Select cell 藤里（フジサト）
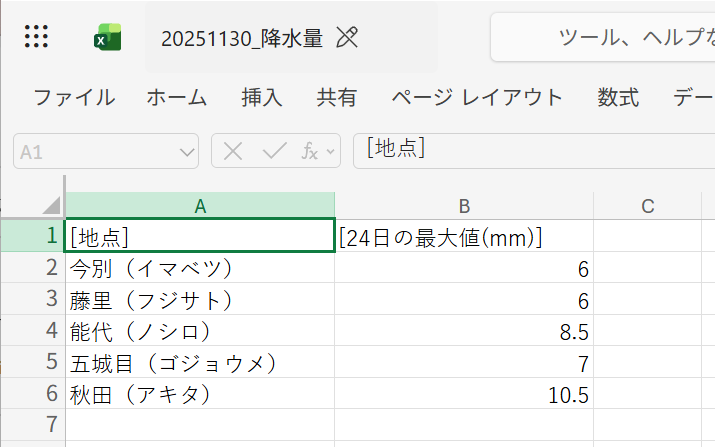This screenshot has width=715, height=447. 200,299
